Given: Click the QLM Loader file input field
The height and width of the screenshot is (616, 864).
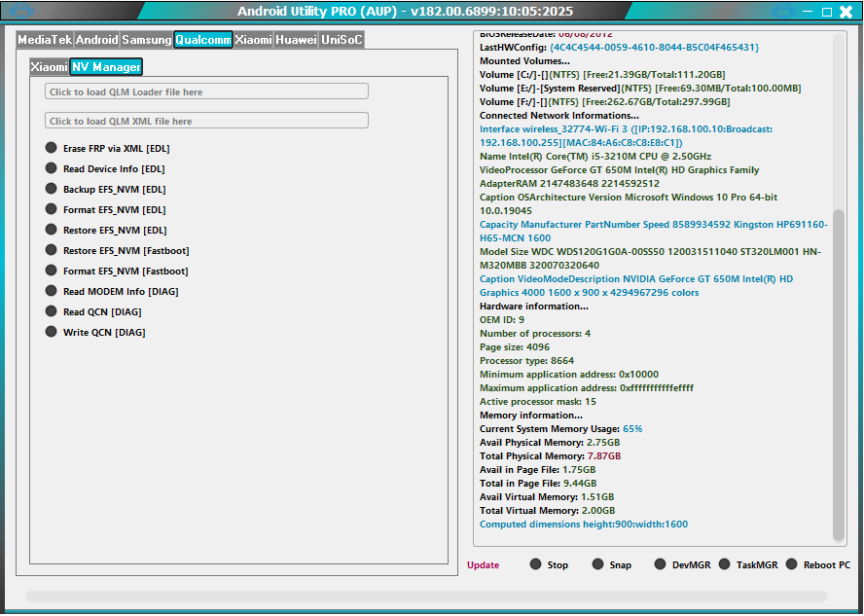Looking at the screenshot, I should pos(206,91).
